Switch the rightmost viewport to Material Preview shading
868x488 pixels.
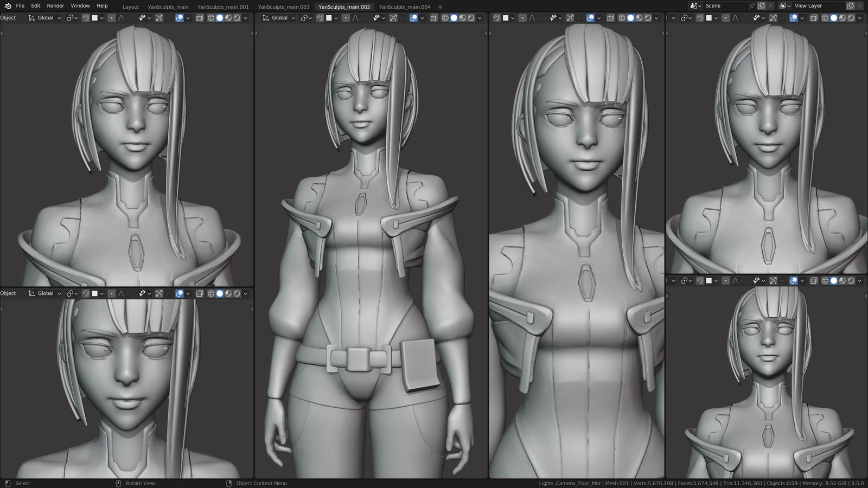pos(842,17)
